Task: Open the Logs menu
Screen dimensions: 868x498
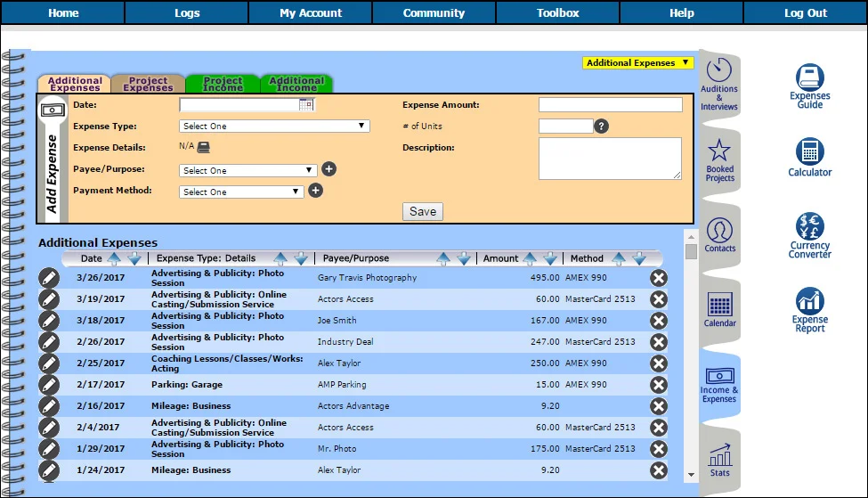Action: tap(187, 12)
